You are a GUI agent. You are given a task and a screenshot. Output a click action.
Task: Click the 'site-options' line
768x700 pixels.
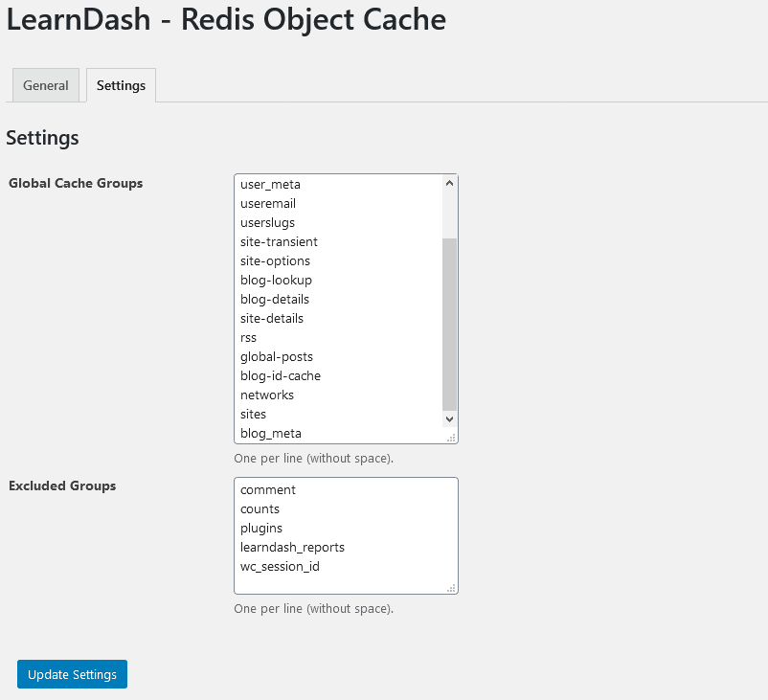[x=275, y=261]
